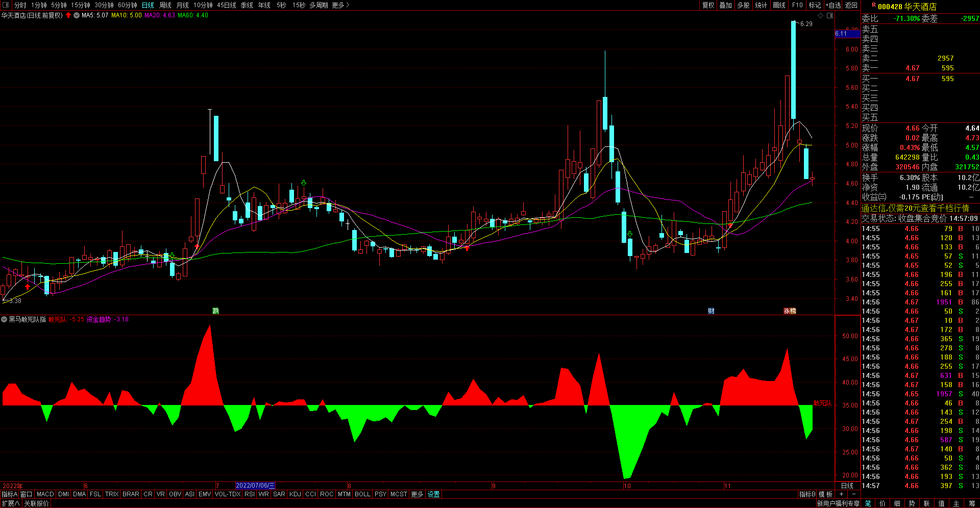The image size is (980, 508).
Task: Open 多周期 multi-period view
Action: pos(318,5)
